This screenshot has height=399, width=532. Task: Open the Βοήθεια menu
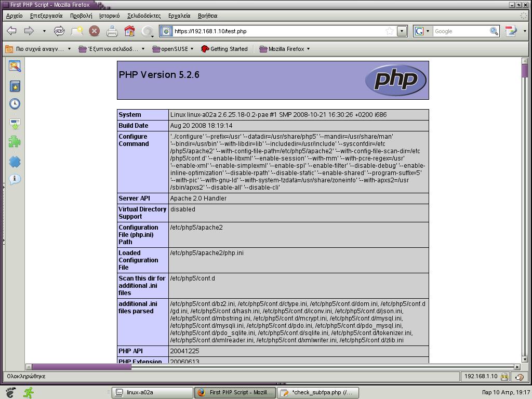207,16
